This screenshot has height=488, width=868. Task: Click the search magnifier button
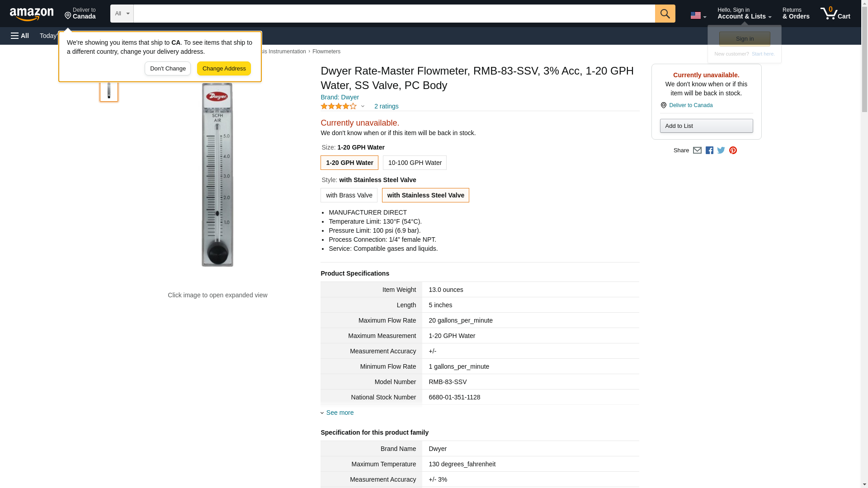tap(665, 14)
